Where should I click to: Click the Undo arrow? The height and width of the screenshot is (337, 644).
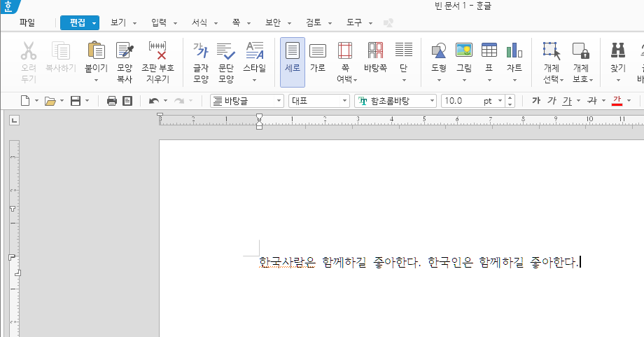pos(153,101)
